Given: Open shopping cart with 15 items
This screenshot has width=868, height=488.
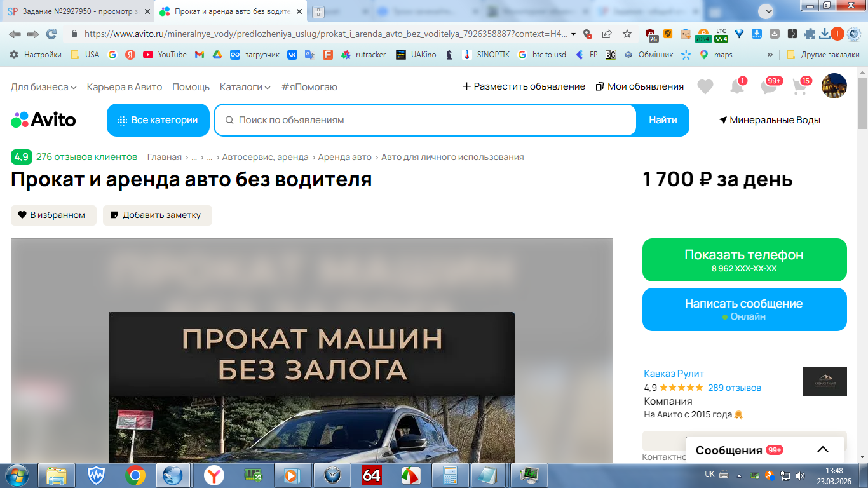Looking at the screenshot, I should click(801, 86).
